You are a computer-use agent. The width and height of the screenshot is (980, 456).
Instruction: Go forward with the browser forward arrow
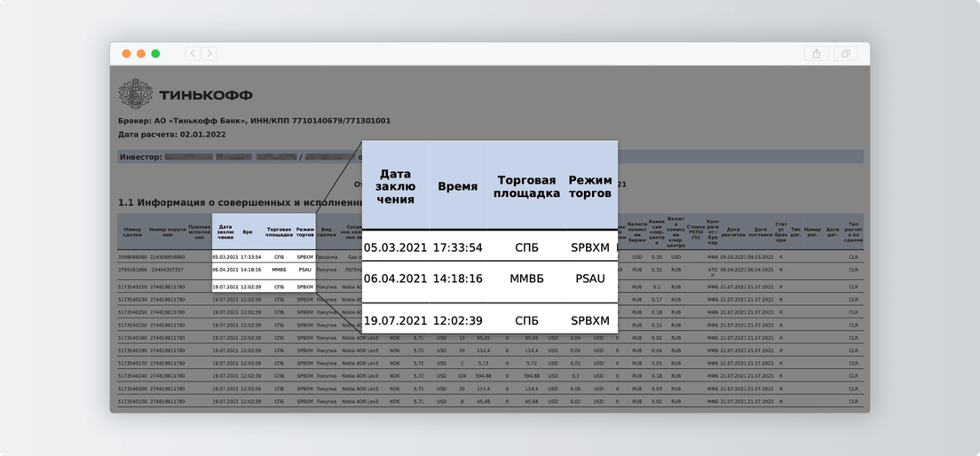(x=209, y=54)
